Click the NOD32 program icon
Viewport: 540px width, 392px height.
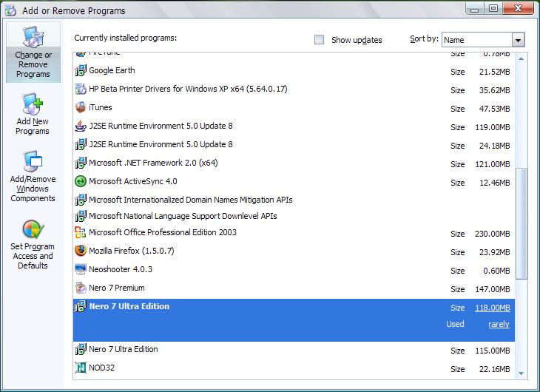point(81,368)
